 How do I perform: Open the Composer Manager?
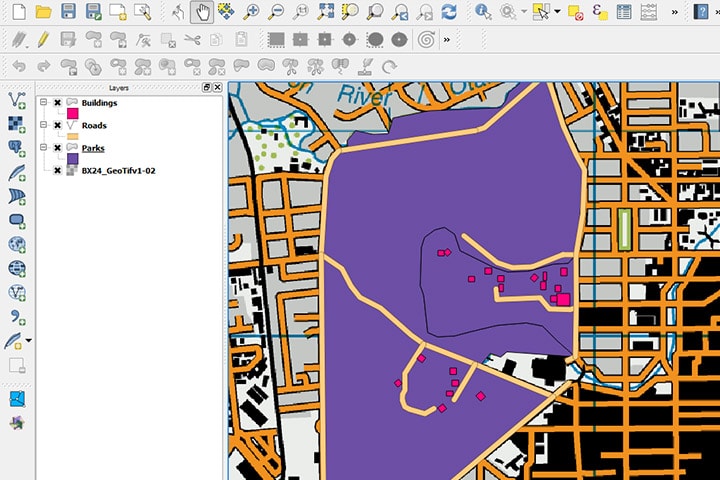(x=143, y=12)
